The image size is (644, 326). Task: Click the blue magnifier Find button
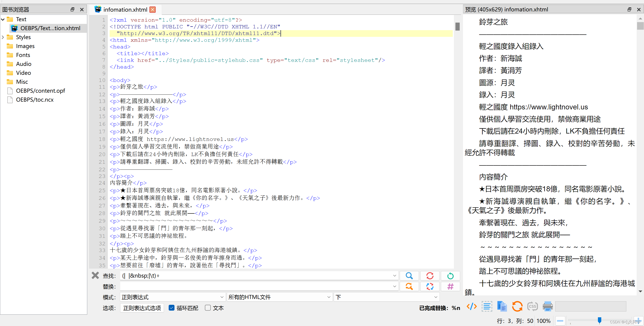(409, 276)
